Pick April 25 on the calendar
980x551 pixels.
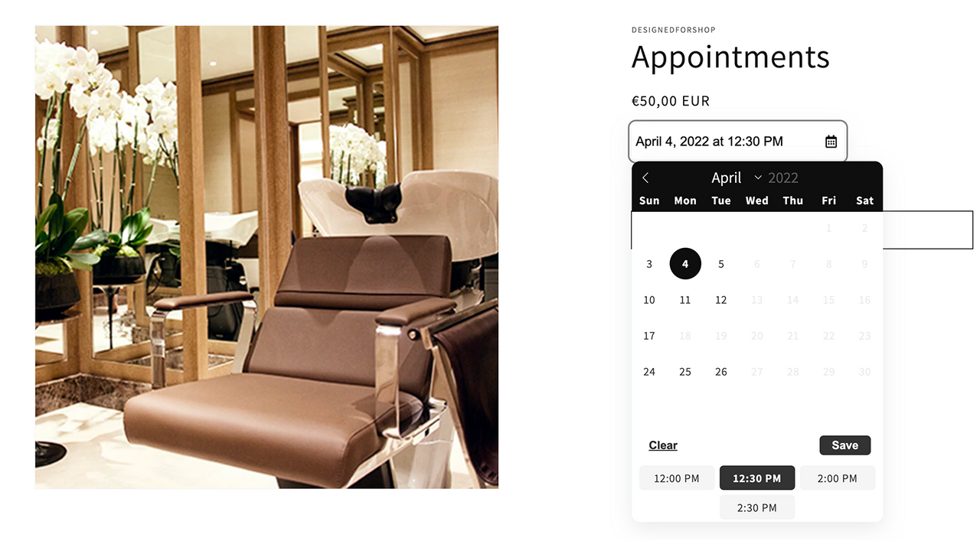[685, 372]
